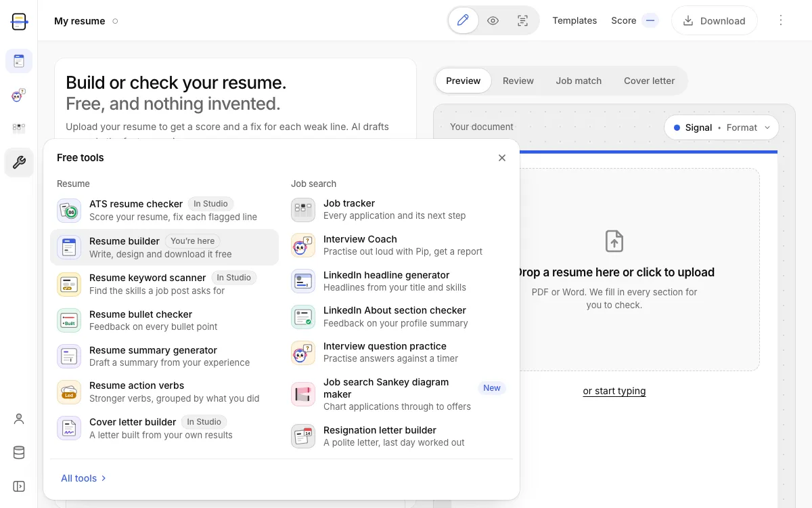This screenshot has height=508, width=812.
Task: Click the 'New' badge on Sankey diagram maker
Action: click(492, 388)
